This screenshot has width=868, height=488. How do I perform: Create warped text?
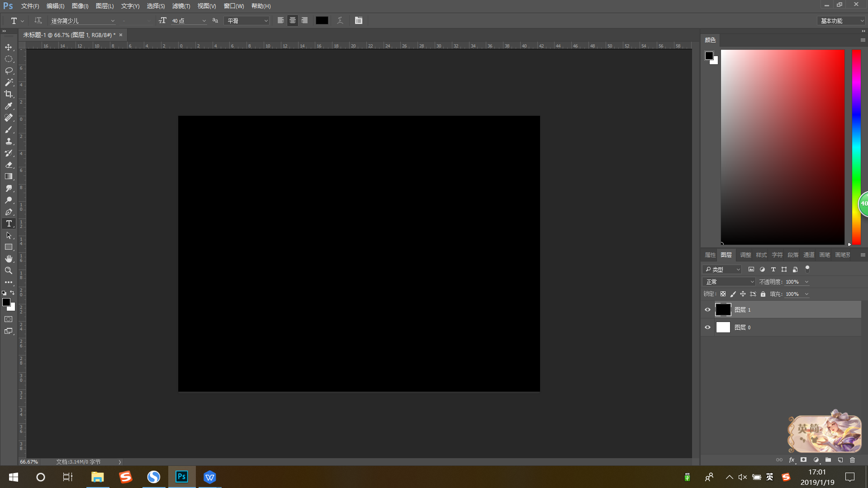pyautogui.click(x=340, y=20)
